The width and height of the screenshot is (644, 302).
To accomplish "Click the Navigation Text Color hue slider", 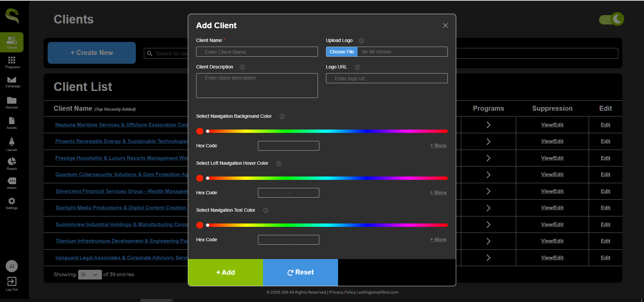I will click(x=327, y=225).
